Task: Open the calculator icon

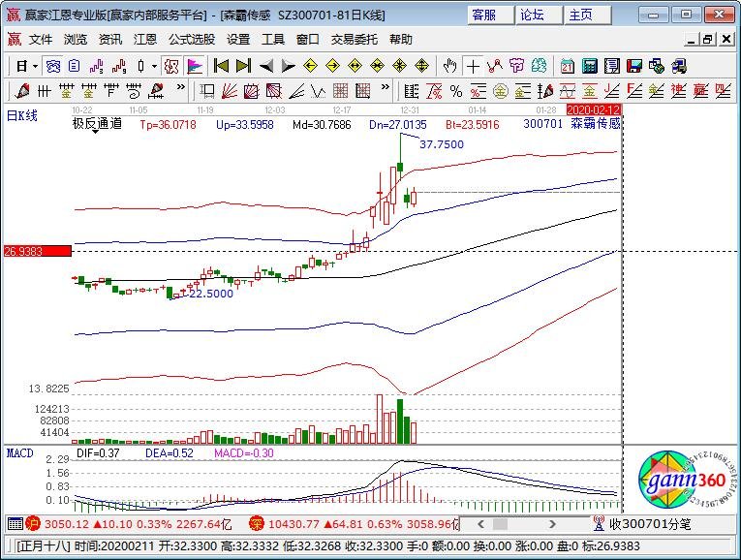Action: click(590, 66)
